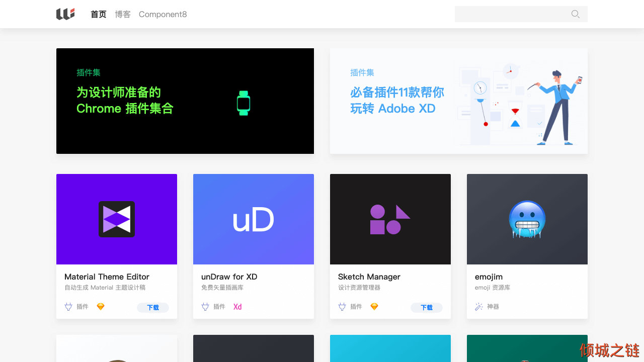Download Sketch Manager via 下载 button

(427, 307)
